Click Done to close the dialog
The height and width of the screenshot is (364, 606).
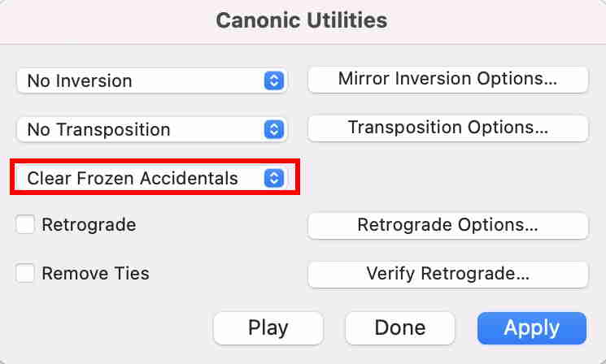(x=399, y=328)
